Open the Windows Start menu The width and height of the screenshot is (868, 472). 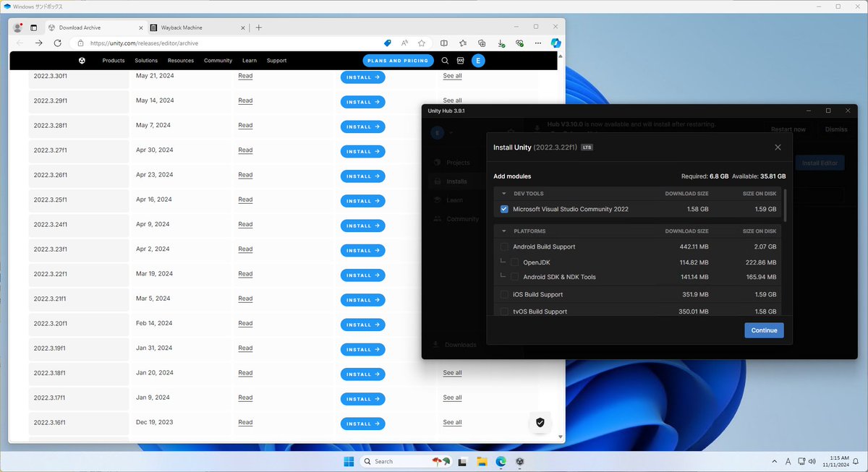click(x=349, y=461)
